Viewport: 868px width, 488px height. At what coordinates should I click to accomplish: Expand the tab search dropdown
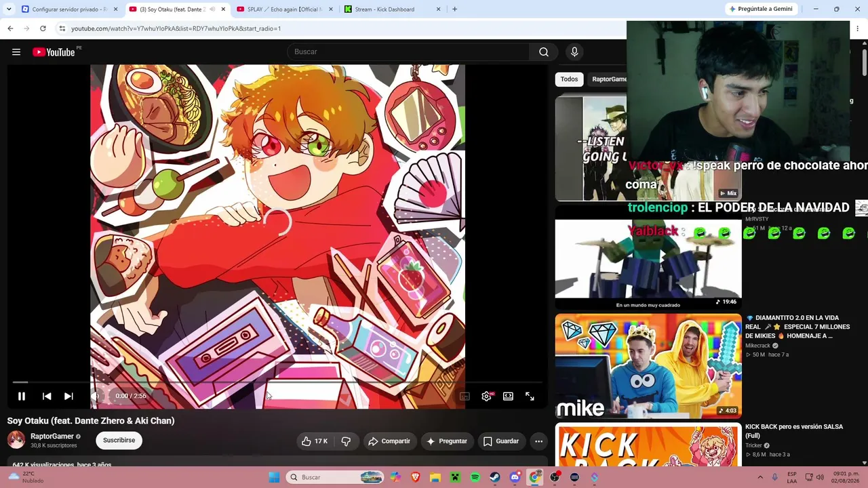pyautogui.click(x=9, y=9)
